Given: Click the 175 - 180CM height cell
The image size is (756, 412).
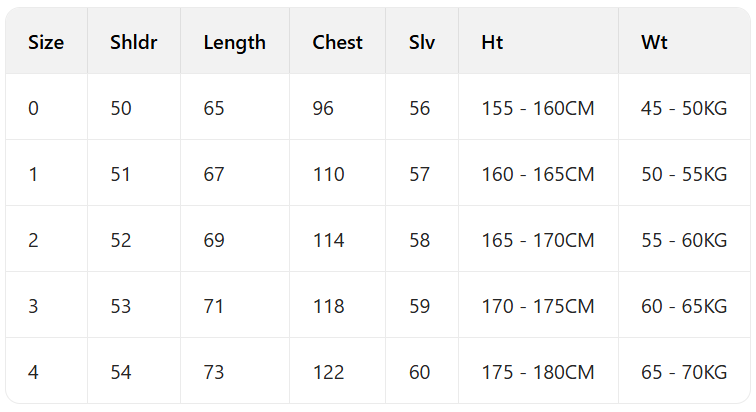Looking at the screenshot, I should (537, 372).
